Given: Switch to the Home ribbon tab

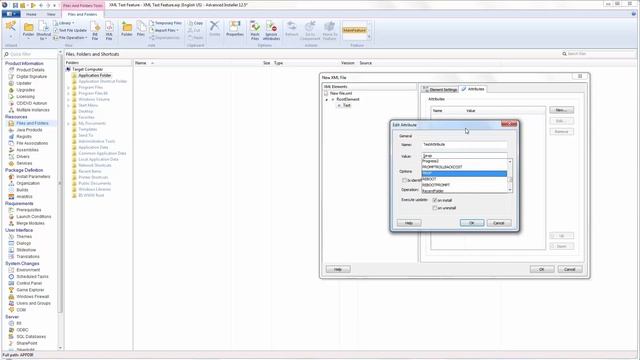Looking at the screenshot, I should click(x=31, y=14).
